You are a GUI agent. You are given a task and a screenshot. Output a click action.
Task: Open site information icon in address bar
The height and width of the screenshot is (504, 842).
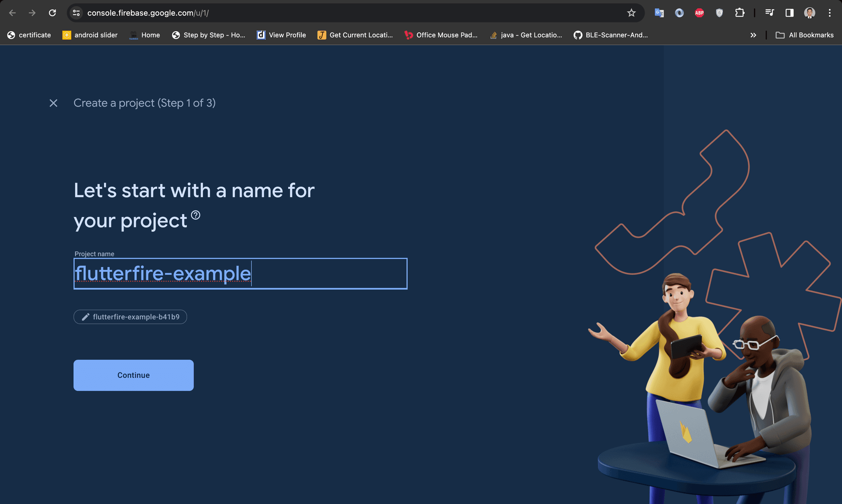click(76, 13)
